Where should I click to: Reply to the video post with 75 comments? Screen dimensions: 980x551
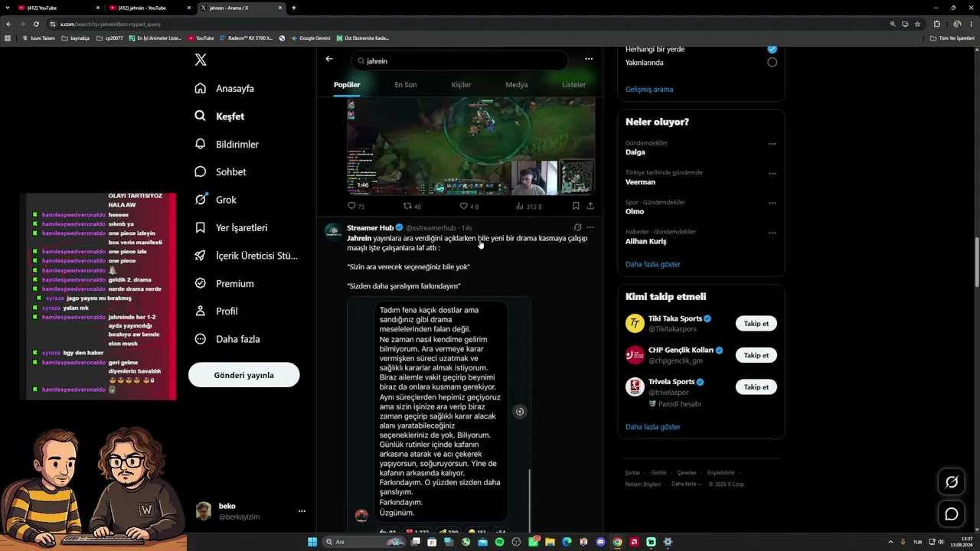(356, 206)
